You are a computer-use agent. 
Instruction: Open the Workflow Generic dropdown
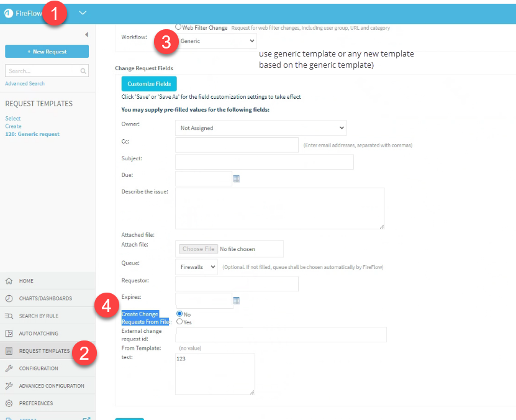click(x=217, y=40)
